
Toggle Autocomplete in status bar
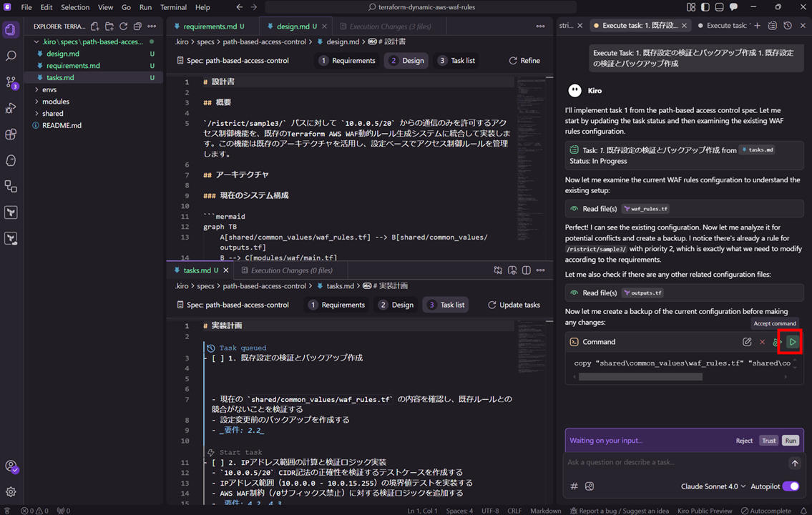point(766,511)
